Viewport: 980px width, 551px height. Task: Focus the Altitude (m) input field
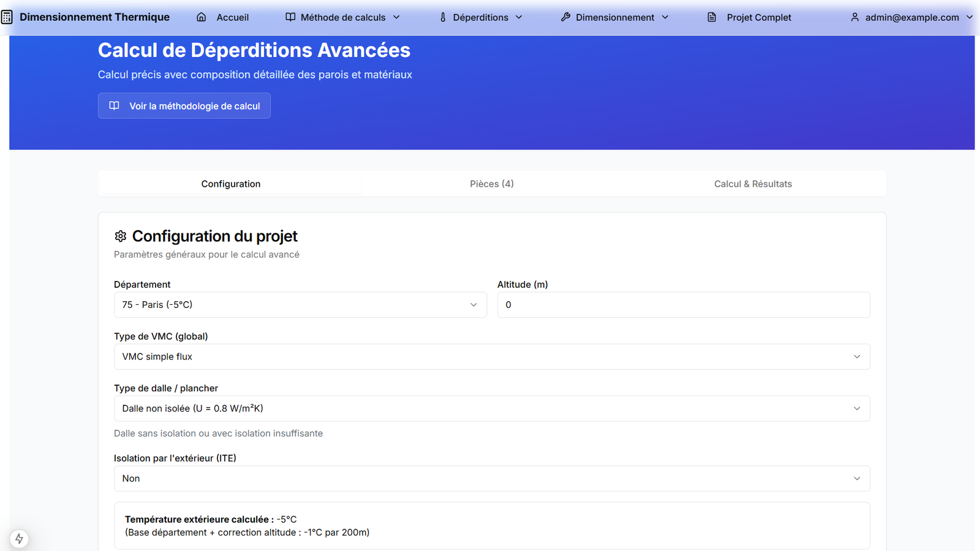[x=683, y=305]
